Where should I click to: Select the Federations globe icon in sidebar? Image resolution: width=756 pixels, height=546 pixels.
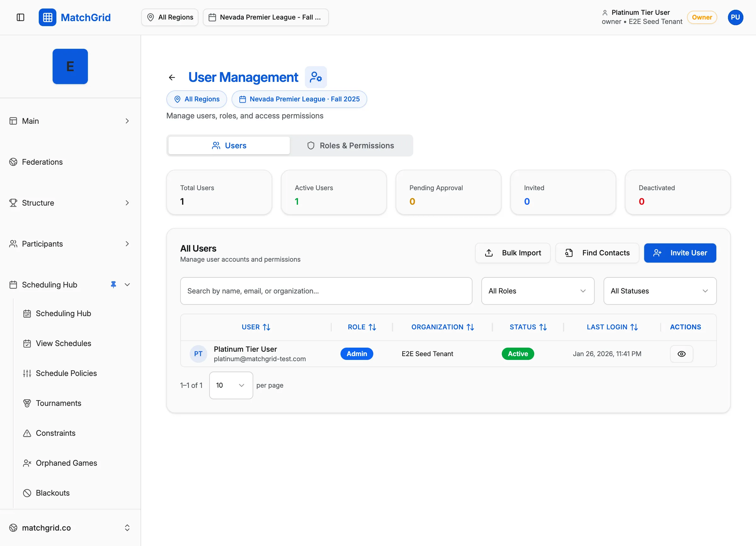[x=13, y=162]
